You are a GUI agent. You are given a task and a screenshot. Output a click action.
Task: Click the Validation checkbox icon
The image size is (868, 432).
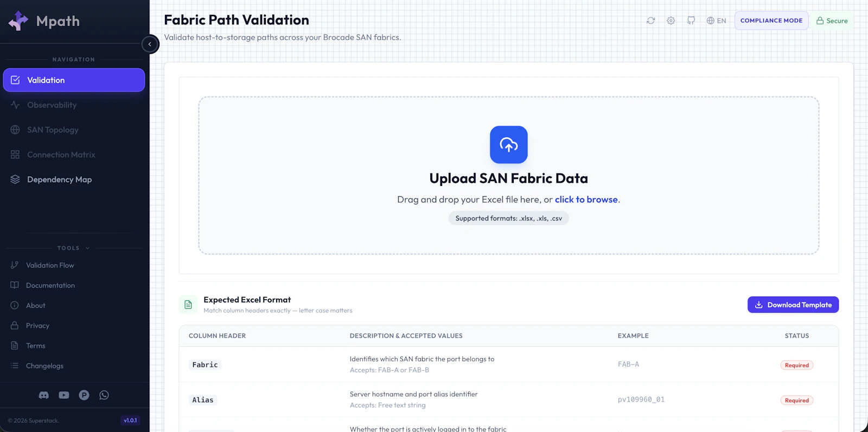[15, 80]
